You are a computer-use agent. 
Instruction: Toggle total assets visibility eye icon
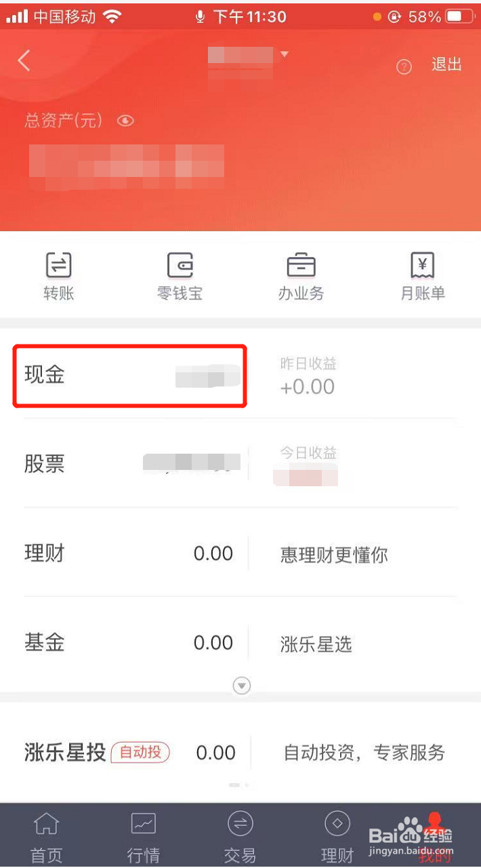tap(125, 121)
